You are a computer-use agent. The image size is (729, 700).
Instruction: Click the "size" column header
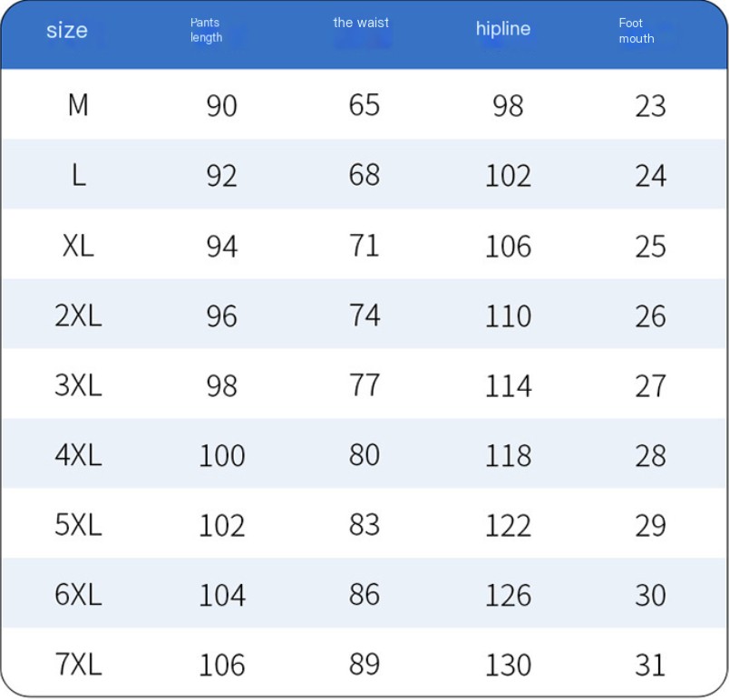(x=67, y=31)
